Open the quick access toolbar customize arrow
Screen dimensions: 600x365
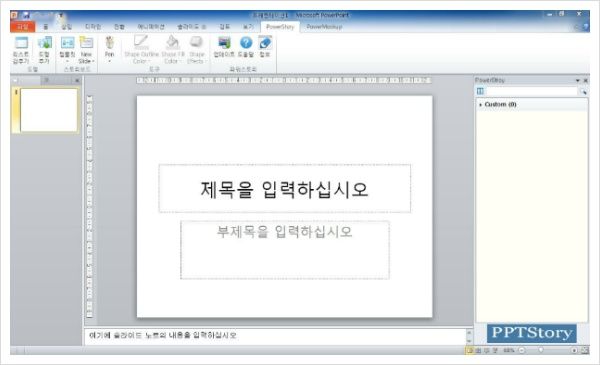(x=60, y=16)
